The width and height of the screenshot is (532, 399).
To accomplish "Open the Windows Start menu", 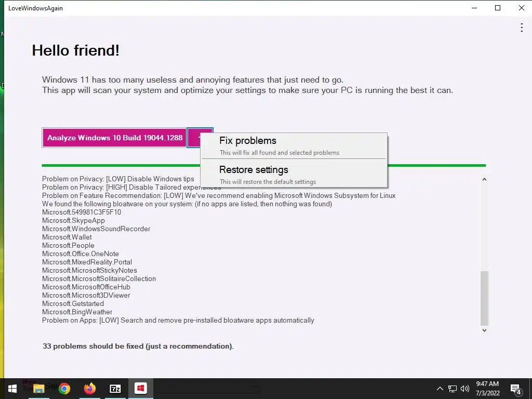I will pos(12,389).
